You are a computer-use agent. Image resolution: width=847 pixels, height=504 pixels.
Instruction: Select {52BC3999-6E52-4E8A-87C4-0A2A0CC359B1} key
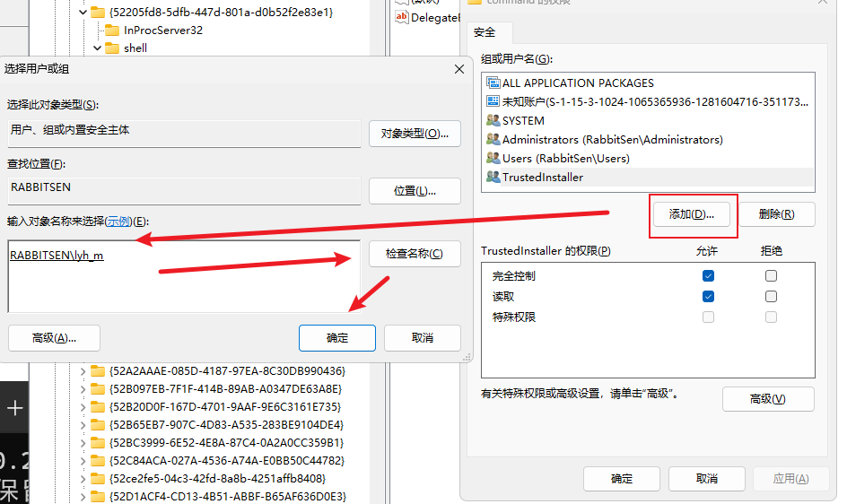tap(226, 442)
